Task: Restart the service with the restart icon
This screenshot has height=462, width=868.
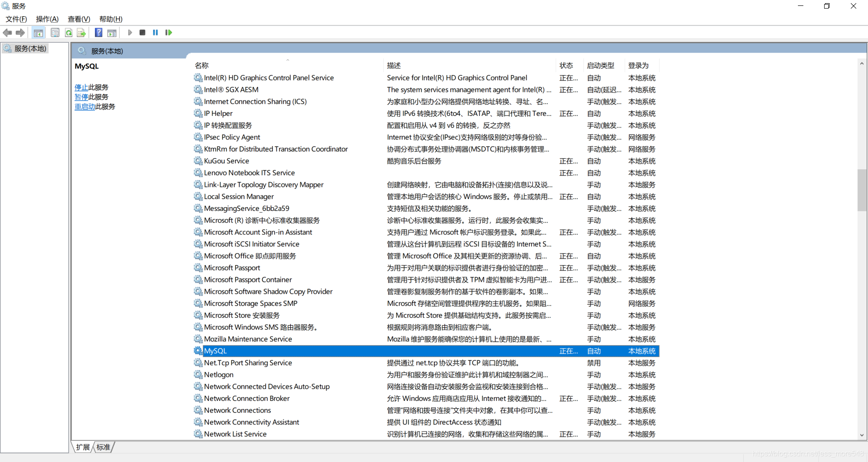Action: tap(169, 33)
